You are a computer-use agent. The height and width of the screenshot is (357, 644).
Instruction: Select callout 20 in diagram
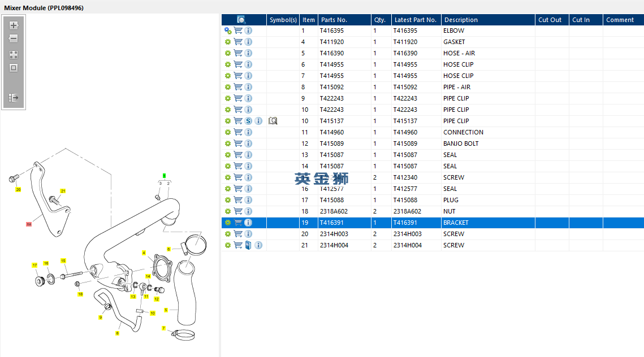pyautogui.click(x=18, y=190)
